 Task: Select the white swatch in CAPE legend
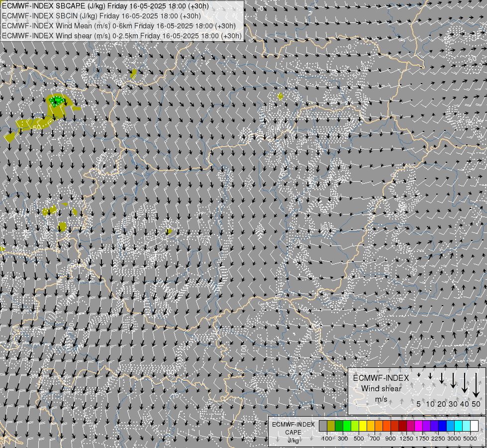tap(475, 426)
